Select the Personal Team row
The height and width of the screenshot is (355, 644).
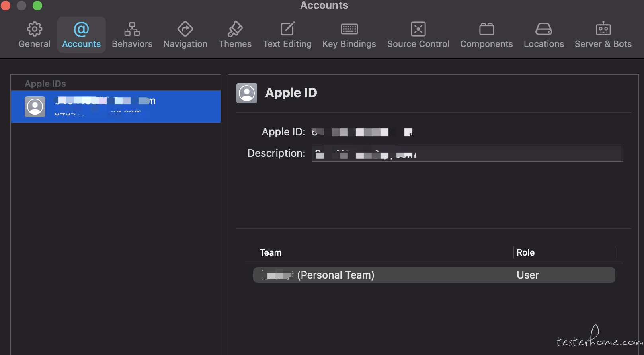pyautogui.click(x=434, y=275)
